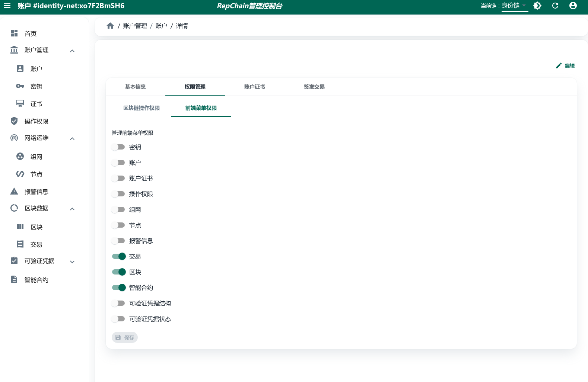Click the 组网 group icon
This screenshot has height=382, width=588.
click(20, 156)
